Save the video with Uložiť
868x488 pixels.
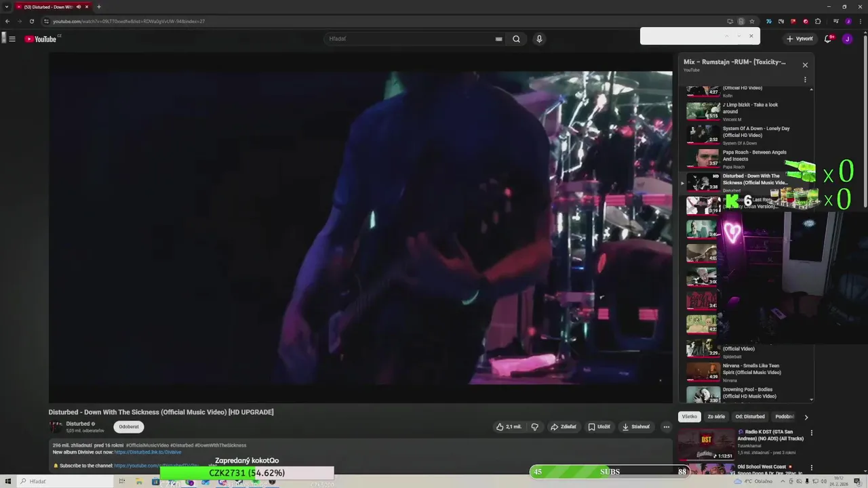click(599, 427)
